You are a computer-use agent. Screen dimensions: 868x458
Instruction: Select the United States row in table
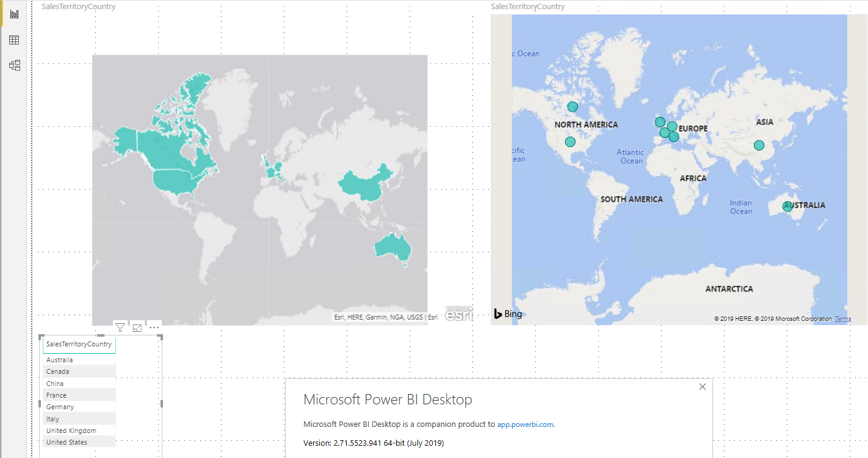pos(79,442)
